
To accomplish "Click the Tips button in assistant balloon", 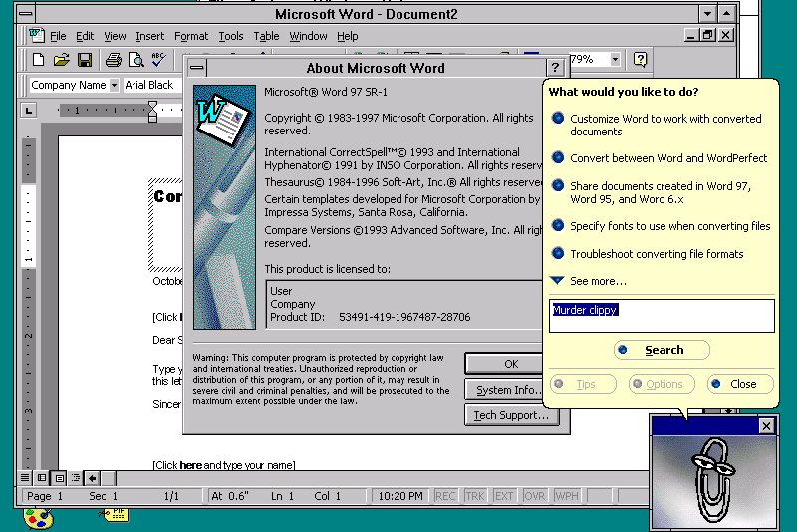I will coord(583,384).
